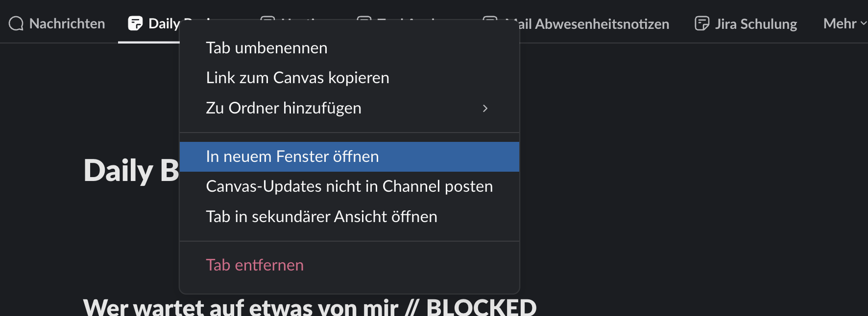Expand the Zu Ordner hinzufügen submenu arrow
868x316 pixels.
(485, 108)
